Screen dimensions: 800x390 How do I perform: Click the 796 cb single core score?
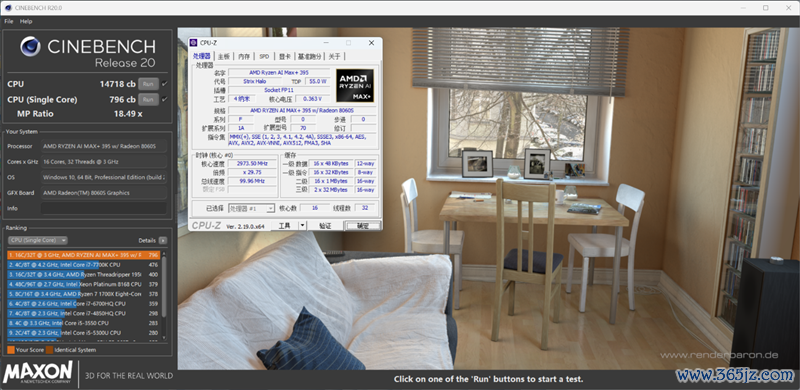[122, 100]
